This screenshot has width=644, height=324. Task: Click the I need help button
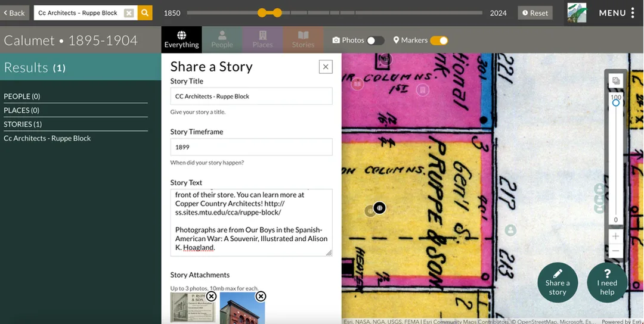click(607, 282)
